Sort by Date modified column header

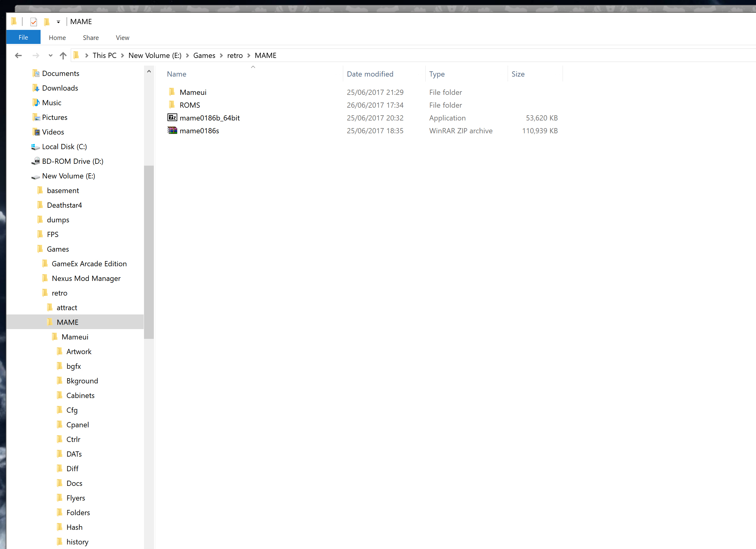point(370,74)
